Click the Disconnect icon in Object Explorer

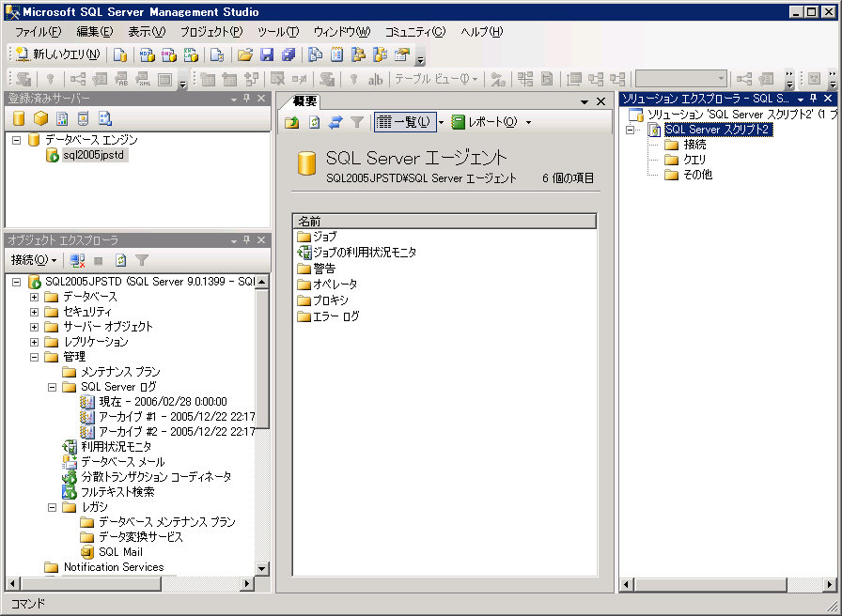coord(77,260)
